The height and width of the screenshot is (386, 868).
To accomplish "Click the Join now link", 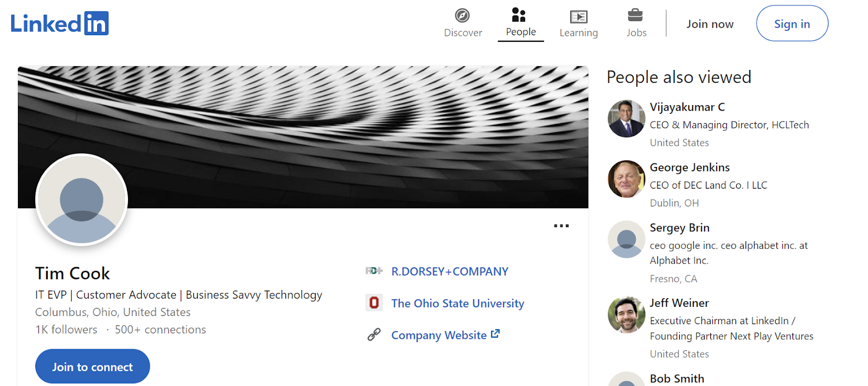I will [710, 24].
